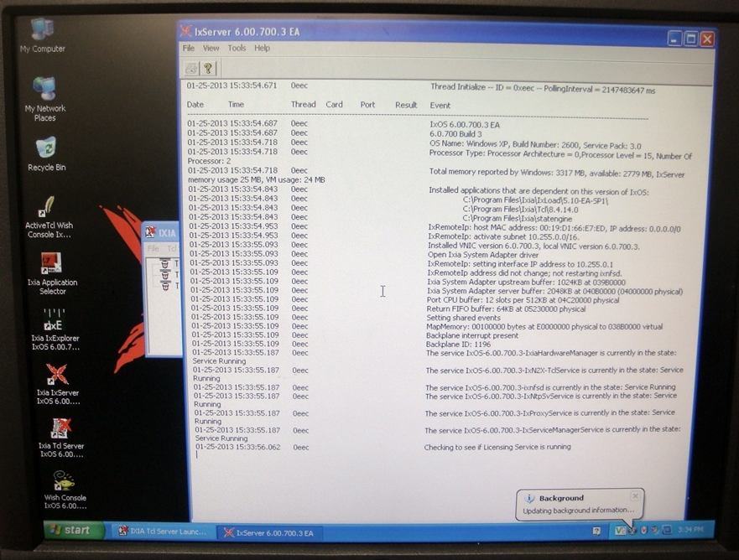Close the IxServer window
Screen dimensions: 739x560
tap(707, 39)
